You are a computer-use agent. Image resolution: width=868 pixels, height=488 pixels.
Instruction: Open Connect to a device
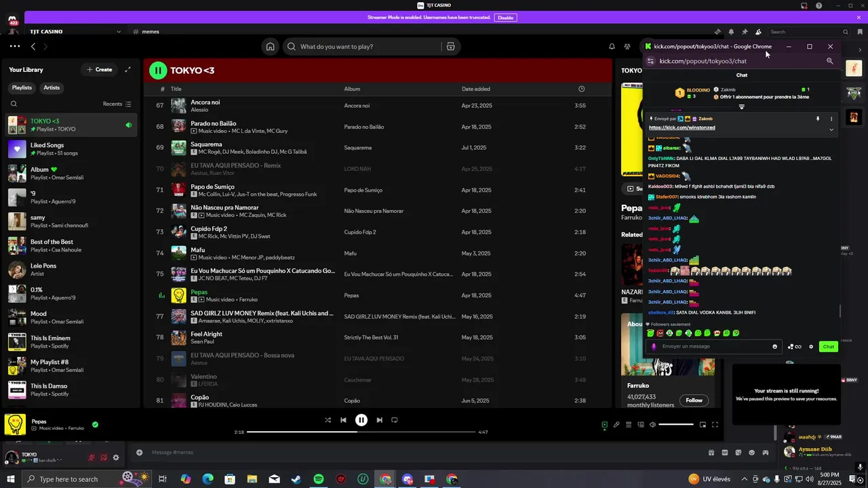click(640, 425)
